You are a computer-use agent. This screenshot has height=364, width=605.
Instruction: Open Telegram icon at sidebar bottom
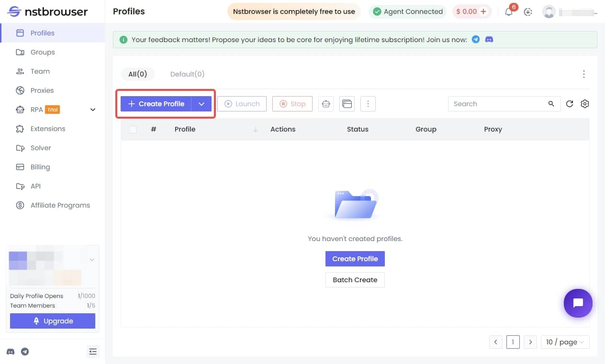[25, 352]
